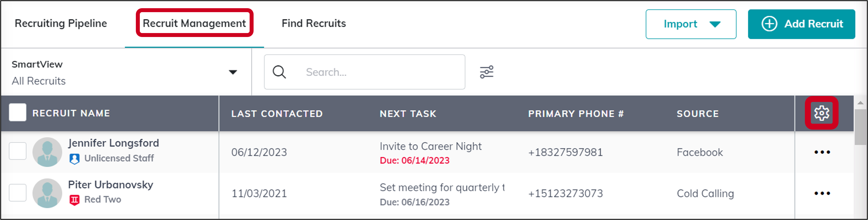Screen dimensions: 868x220
Task: Open row actions ellipsis for Piter Urbanovsky
Action: coord(822,193)
